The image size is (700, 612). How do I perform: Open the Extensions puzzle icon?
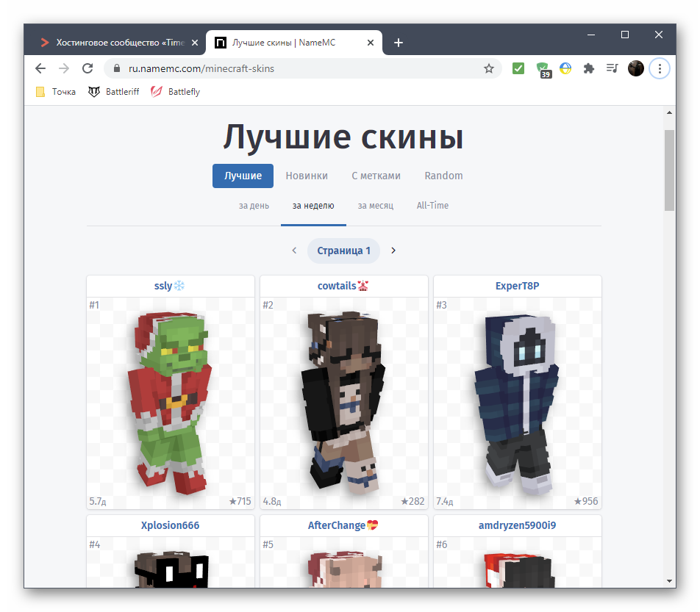(x=588, y=68)
